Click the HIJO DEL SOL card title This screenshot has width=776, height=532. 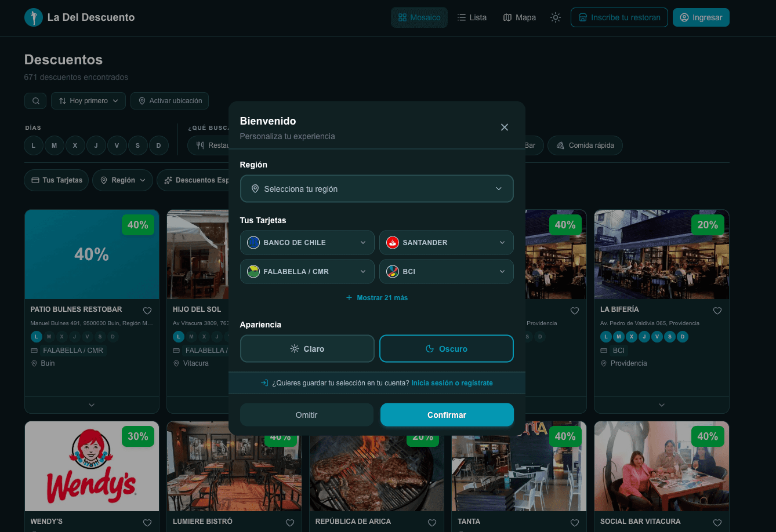click(x=197, y=309)
